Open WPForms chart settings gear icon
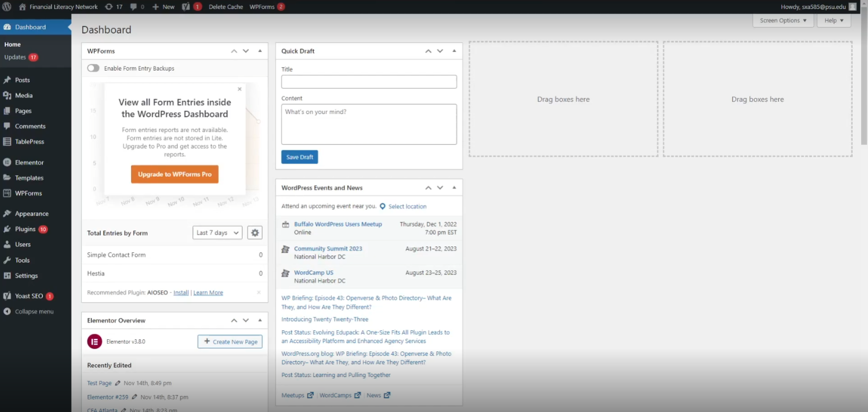This screenshot has height=412, width=868. 255,233
